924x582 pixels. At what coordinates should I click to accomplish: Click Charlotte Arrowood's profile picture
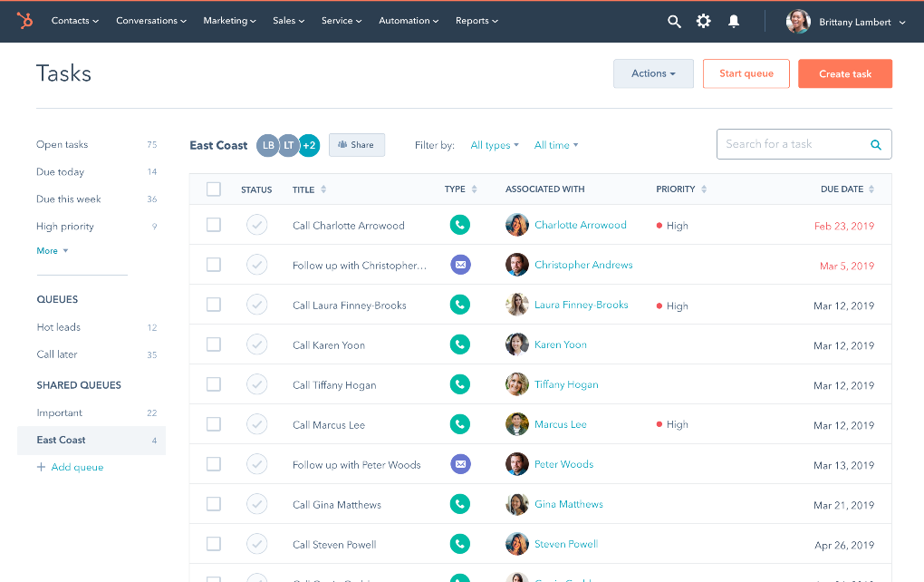point(516,224)
